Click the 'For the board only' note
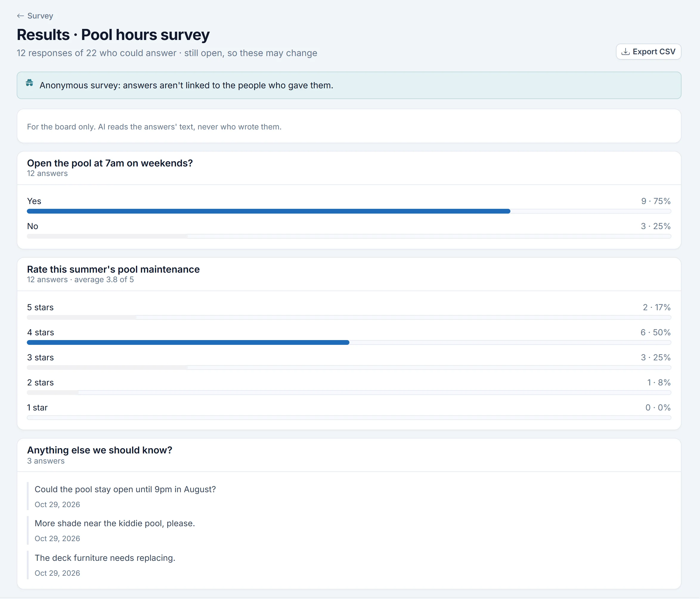This screenshot has height=599, width=700. 154,127
